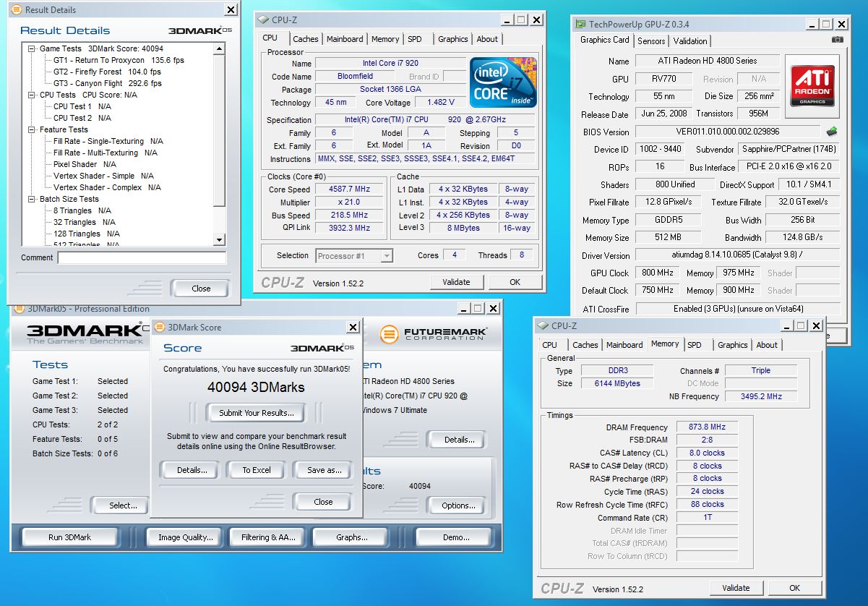Click OK in top CPU-Z window

(515, 282)
